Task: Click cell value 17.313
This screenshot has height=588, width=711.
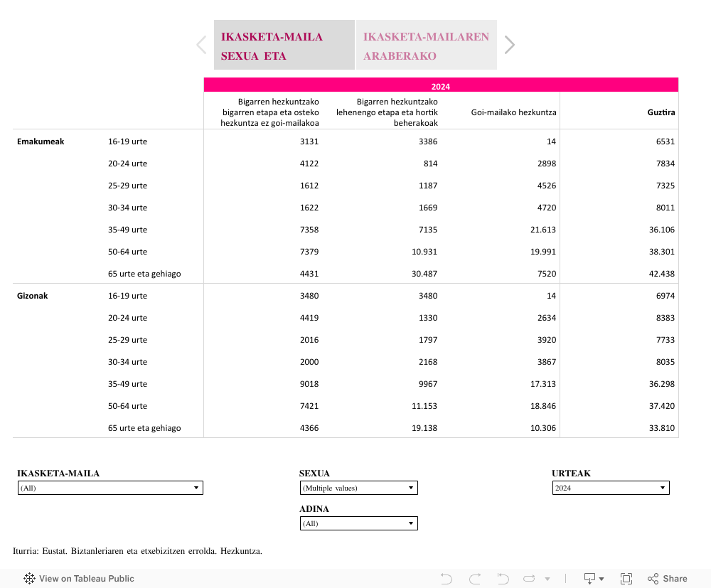Action: [543, 384]
